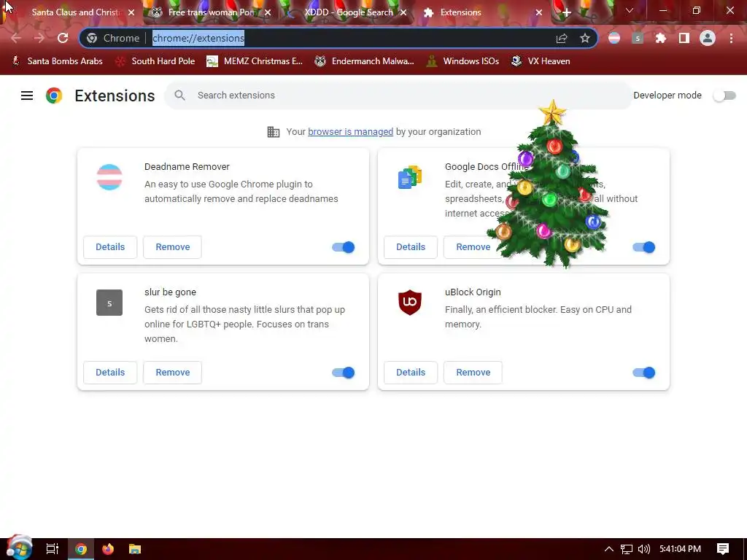Open the profile avatar menu
Viewport: 747px width, 560px height.
708,38
